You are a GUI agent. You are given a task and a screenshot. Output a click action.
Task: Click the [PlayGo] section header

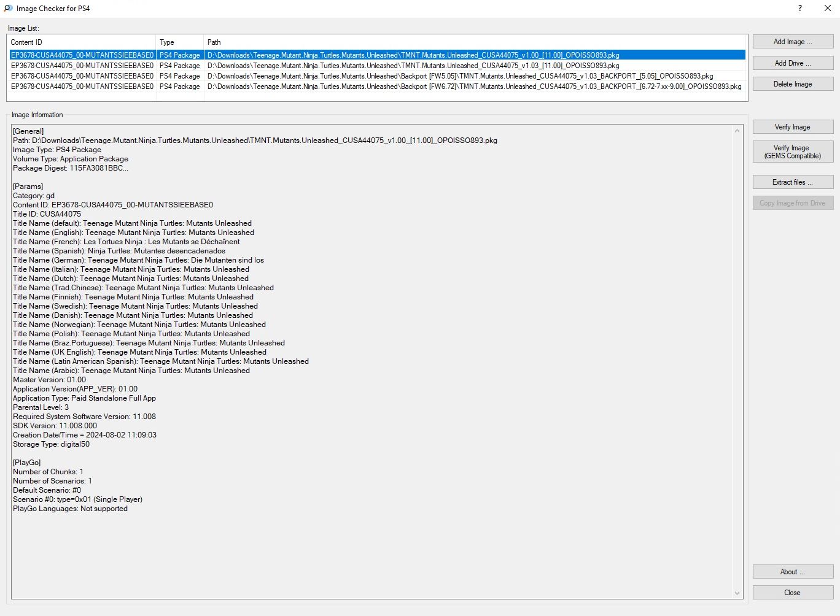pos(26,463)
